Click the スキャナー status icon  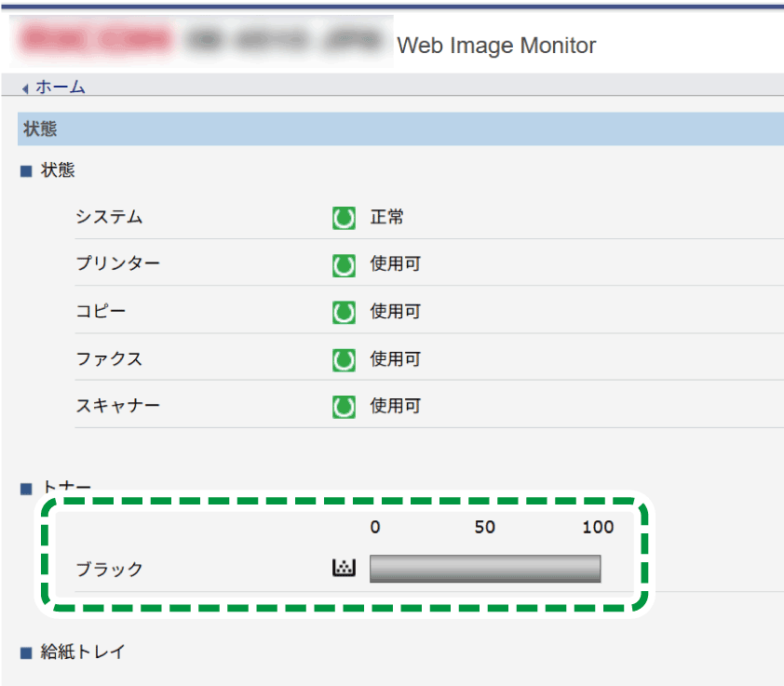pyautogui.click(x=344, y=406)
